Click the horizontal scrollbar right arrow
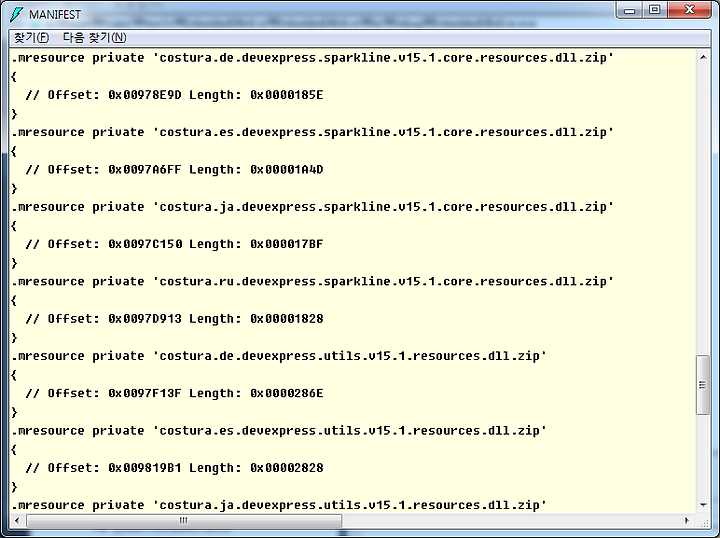Viewport: 720px width, 538px height. coord(687,521)
